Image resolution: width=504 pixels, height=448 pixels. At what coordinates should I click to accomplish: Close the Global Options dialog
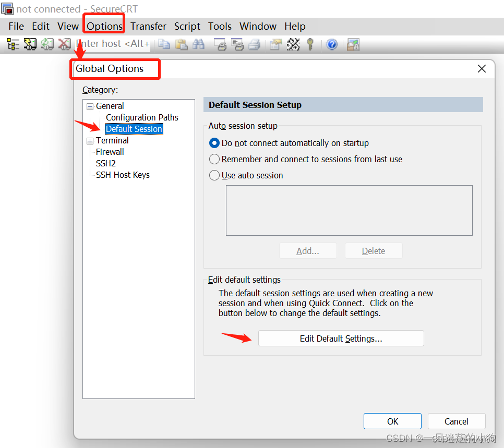pos(482,68)
